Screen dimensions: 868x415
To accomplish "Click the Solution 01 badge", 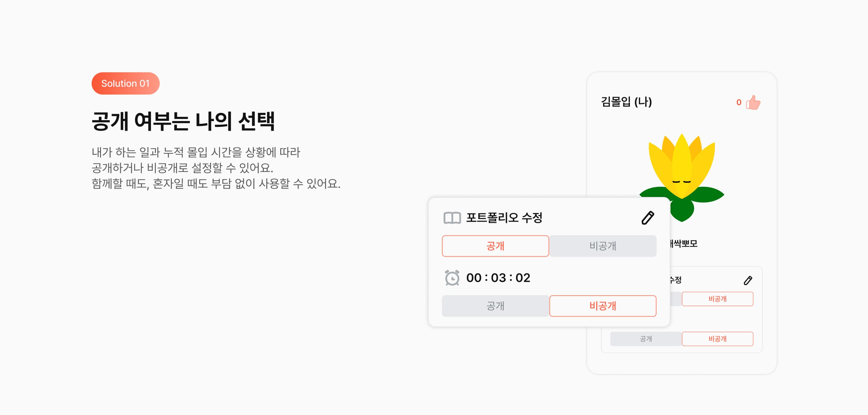I will tap(125, 83).
